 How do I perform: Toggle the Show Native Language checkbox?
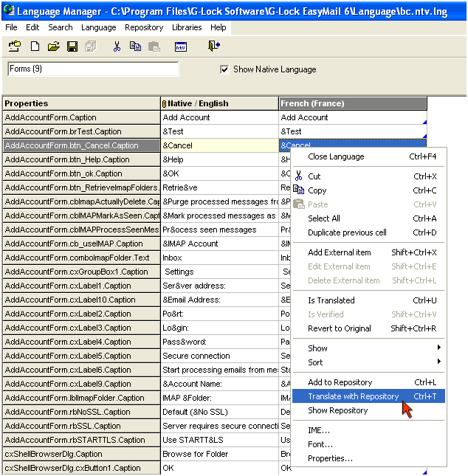click(x=224, y=69)
